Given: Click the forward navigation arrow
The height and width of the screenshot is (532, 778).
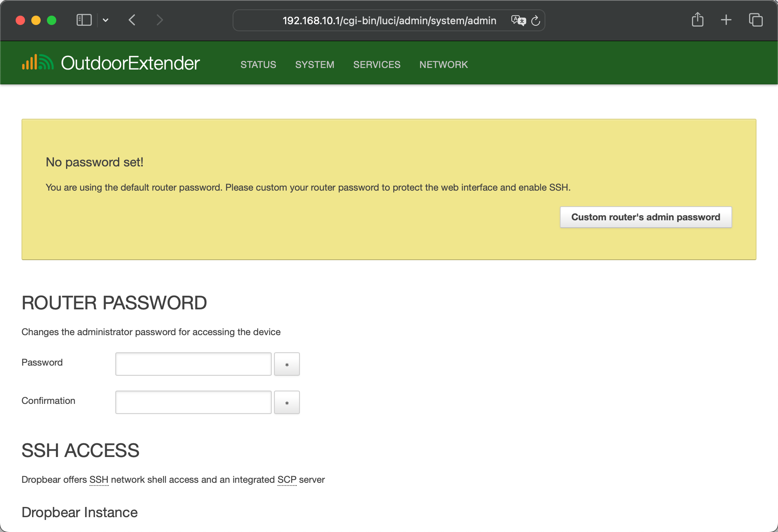Looking at the screenshot, I should (160, 20).
